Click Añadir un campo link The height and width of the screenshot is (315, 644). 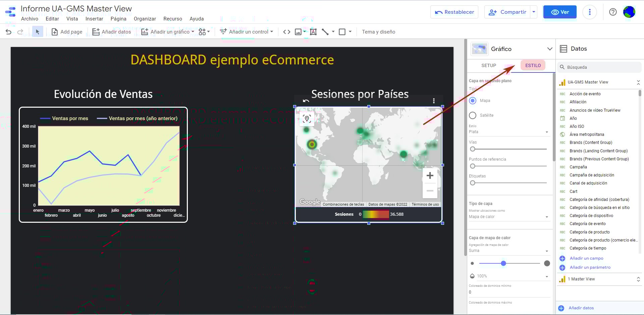[x=586, y=258]
